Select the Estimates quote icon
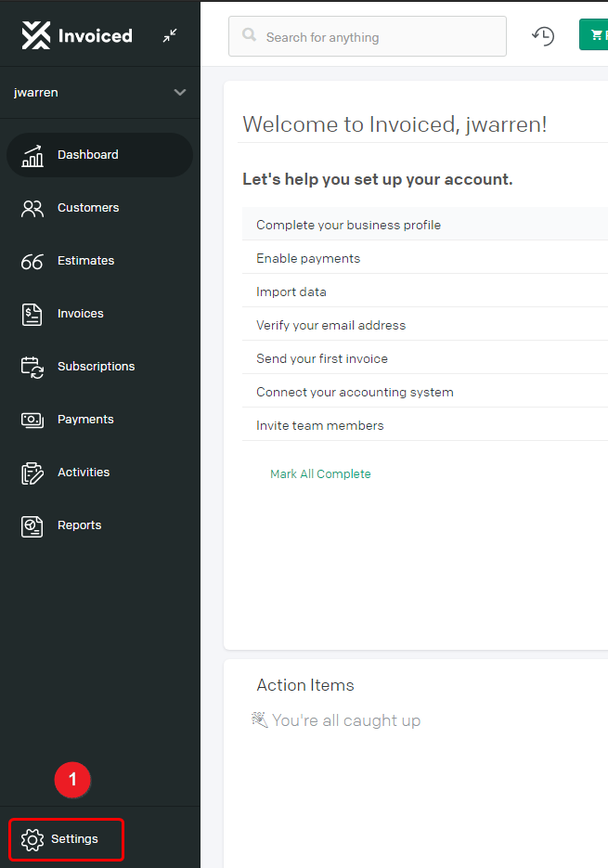 click(32, 261)
